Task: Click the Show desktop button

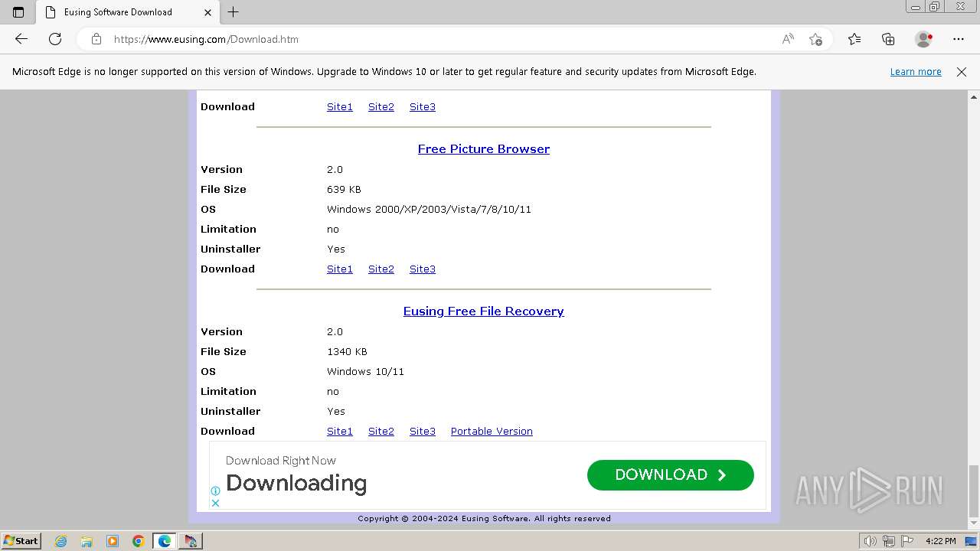Action: (971, 541)
